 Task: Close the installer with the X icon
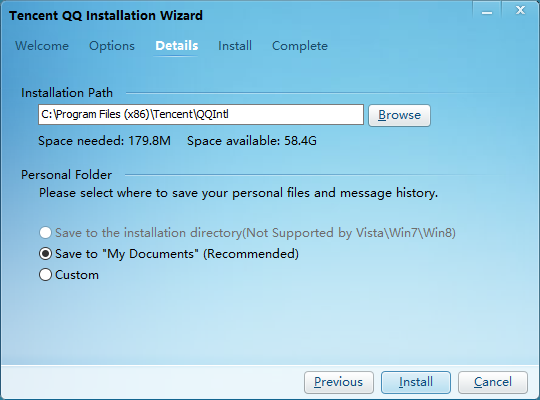(520, 10)
